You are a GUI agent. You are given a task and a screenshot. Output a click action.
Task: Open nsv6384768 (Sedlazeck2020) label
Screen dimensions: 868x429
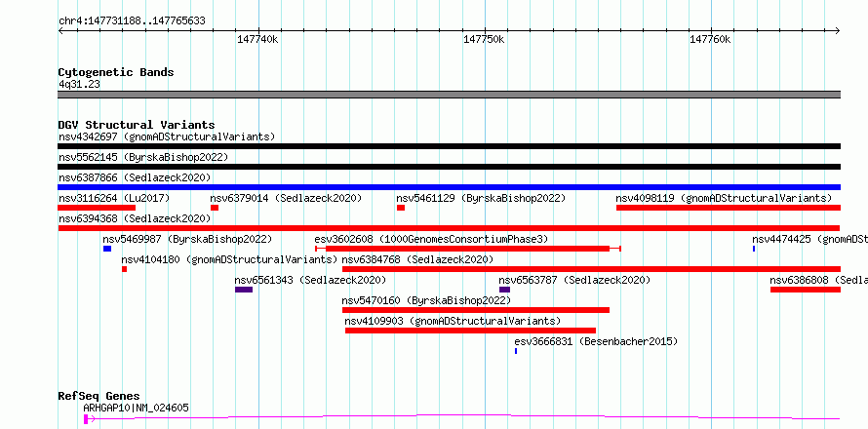pos(418,259)
